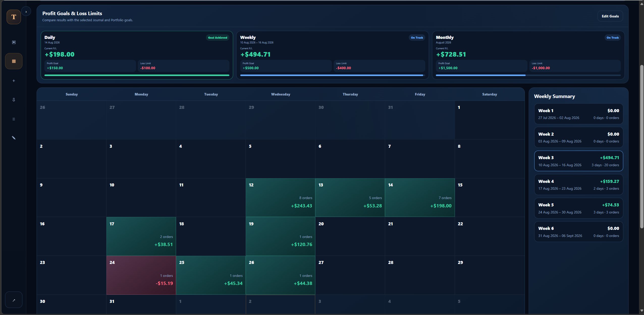Select the August 31 calendar cell

(x=141, y=305)
